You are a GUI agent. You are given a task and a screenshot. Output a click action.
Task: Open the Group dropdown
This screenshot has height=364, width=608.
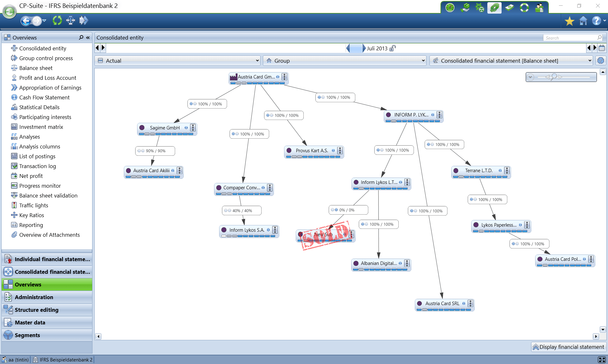345,61
